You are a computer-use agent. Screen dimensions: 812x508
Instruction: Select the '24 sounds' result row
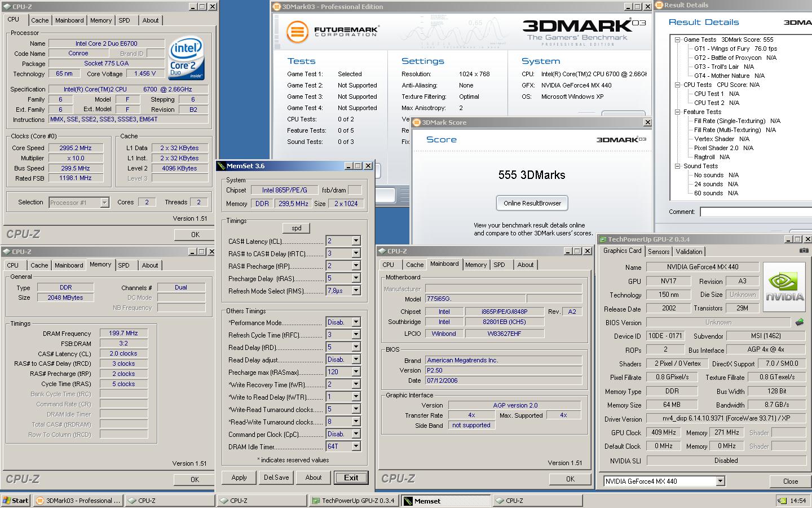pyautogui.click(x=716, y=184)
